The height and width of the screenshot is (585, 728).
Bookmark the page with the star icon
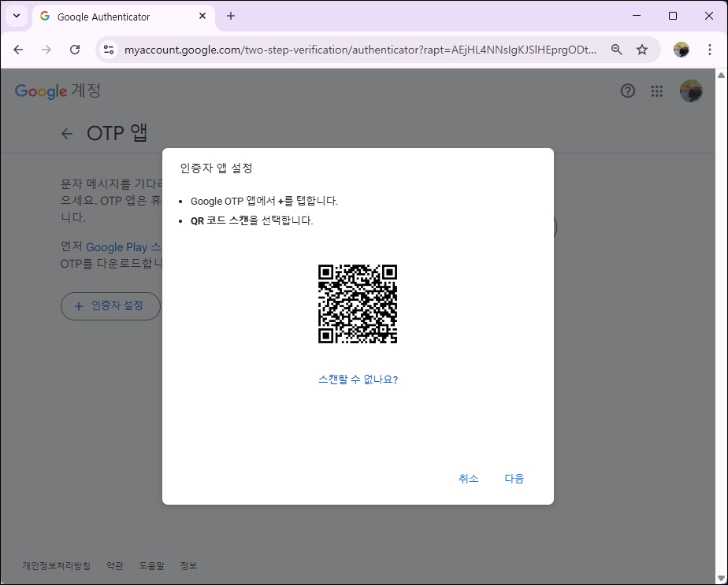642,49
